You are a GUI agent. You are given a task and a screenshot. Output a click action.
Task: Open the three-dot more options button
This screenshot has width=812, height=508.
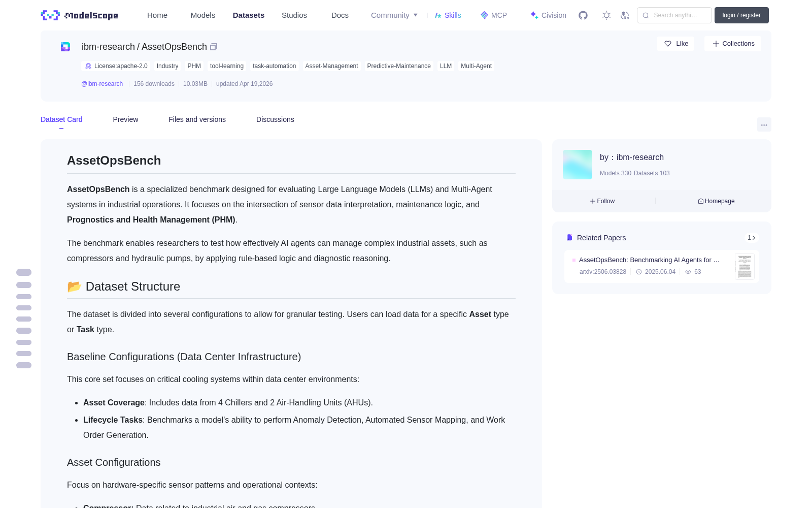click(764, 125)
